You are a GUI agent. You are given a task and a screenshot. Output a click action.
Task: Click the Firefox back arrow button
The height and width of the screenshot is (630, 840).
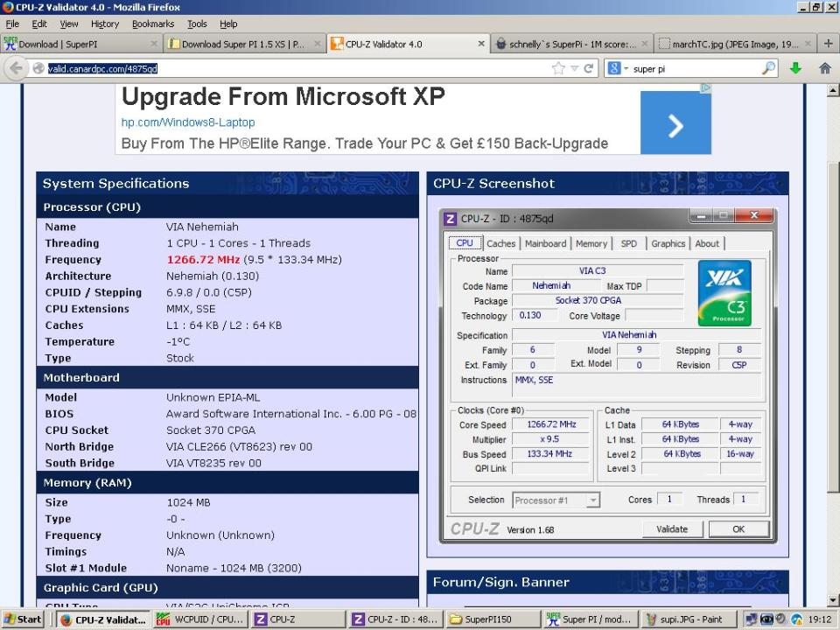(16, 68)
